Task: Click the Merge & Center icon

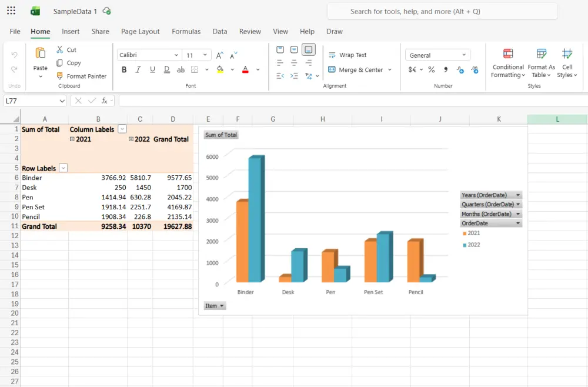Action: click(x=332, y=70)
